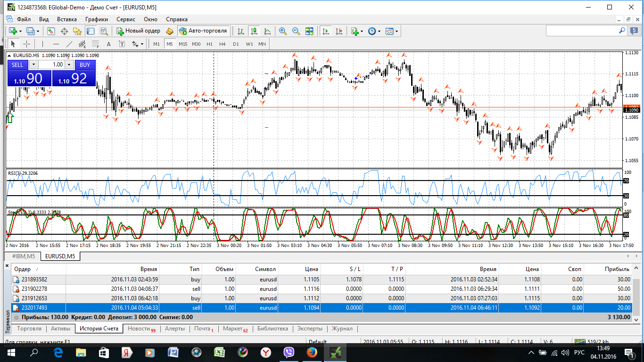Switch chart to candlesticks view
Screen dimensions: 644x362
click(254, 31)
